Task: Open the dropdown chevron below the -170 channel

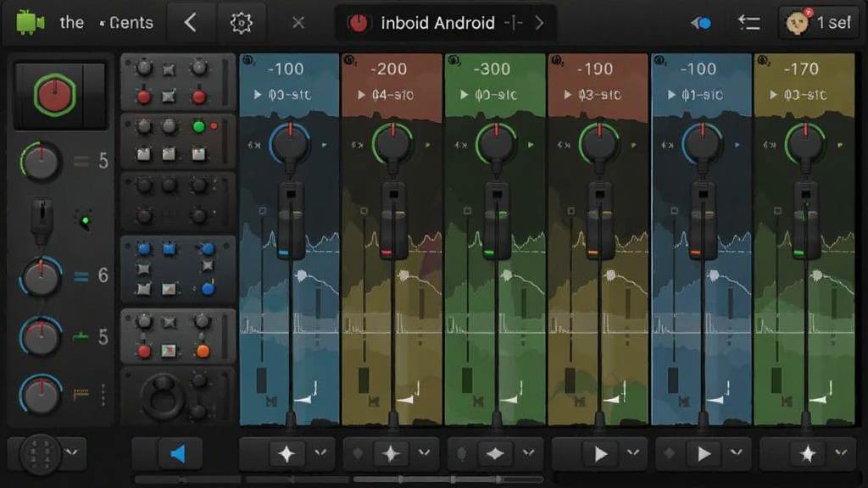Action: pos(841,453)
